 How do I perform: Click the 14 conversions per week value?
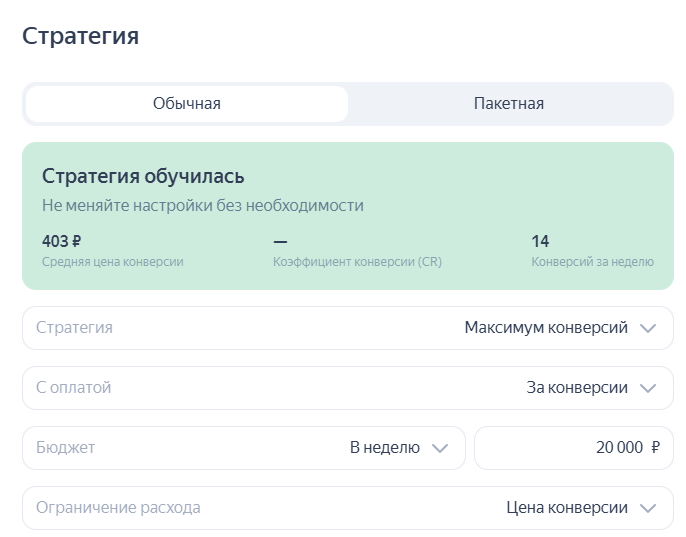(x=540, y=241)
